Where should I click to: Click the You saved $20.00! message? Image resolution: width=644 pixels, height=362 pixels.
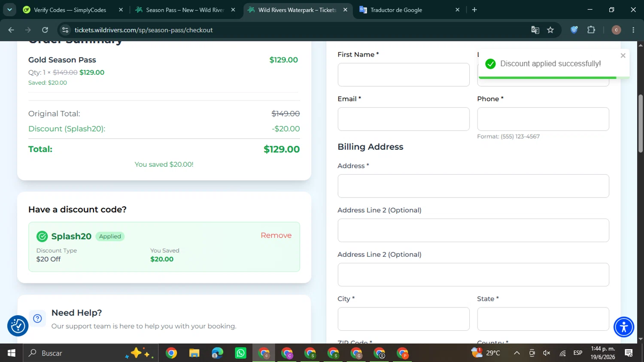tap(164, 164)
